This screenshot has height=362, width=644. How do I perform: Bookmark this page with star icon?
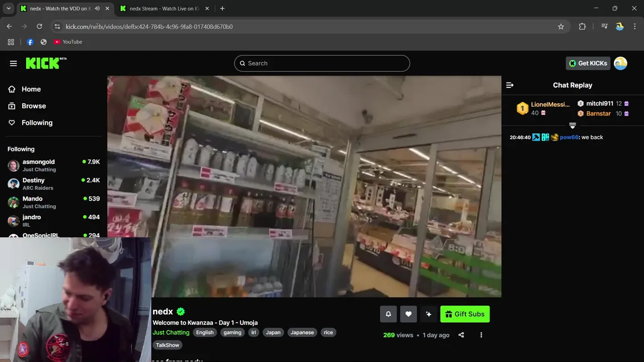pos(561,27)
